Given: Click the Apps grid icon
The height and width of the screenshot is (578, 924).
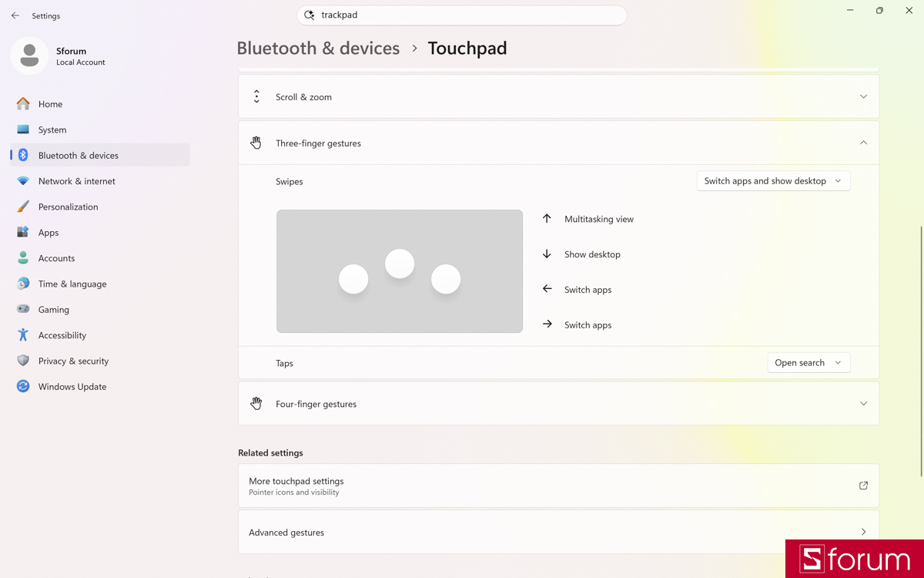Looking at the screenshot, I should pos(23,232).
